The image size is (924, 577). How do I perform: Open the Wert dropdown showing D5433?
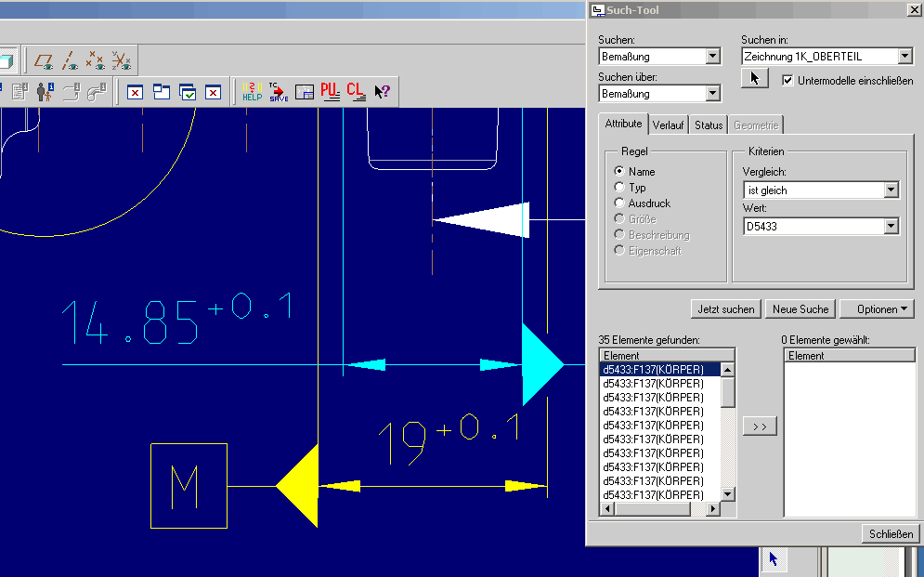coord(891,227)
